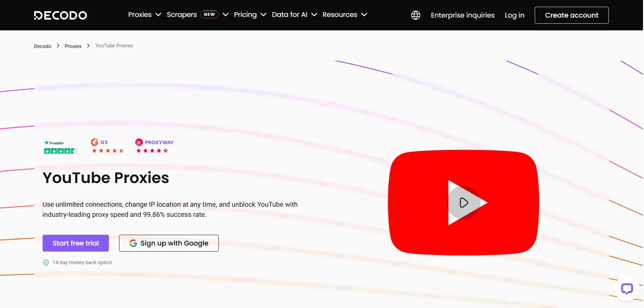The height and width of the screenshot is (308, 644).
Task: Click the YouTube Proxies heading
Action: coord(106,178)
